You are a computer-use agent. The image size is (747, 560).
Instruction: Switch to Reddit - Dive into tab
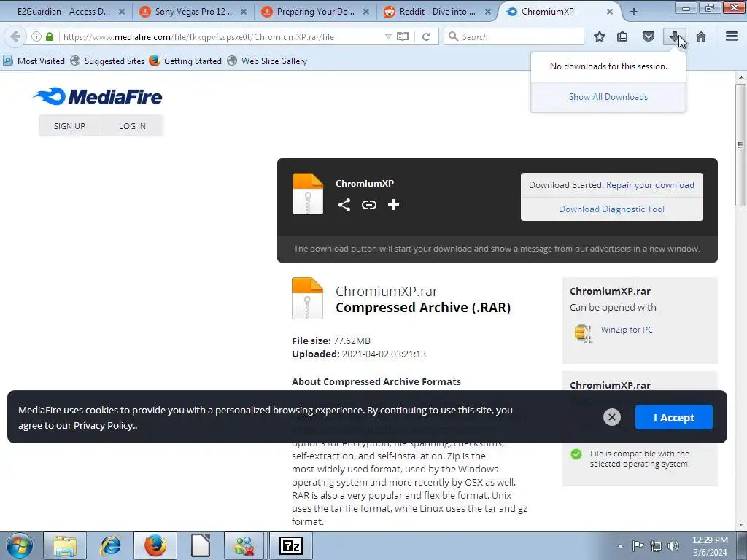click(436, 12)
